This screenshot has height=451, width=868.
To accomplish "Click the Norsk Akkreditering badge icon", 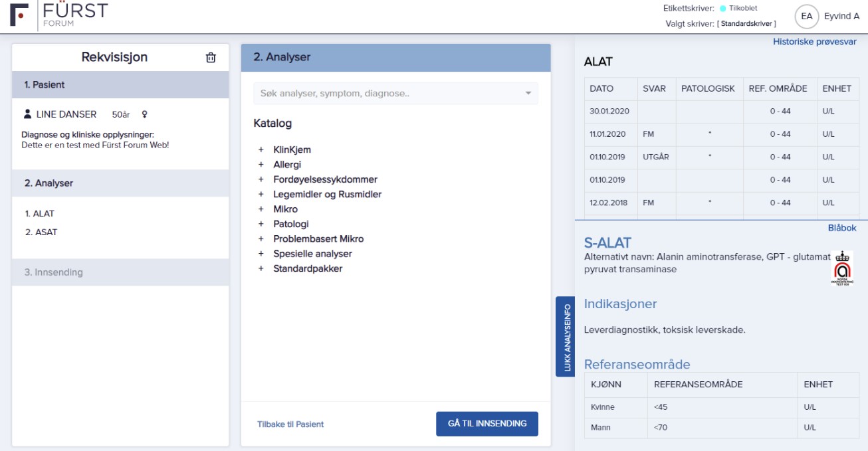I will pyautogui.click(x=842, y=268).
